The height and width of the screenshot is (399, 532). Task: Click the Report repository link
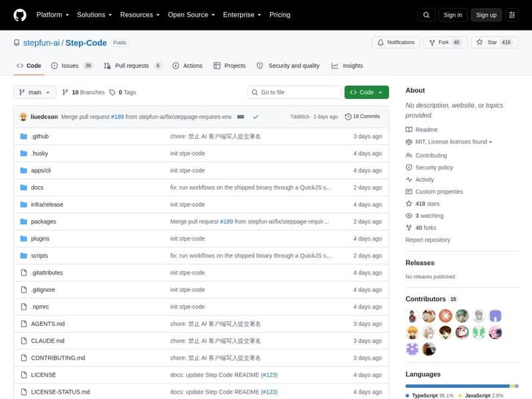tap(428, 240)
